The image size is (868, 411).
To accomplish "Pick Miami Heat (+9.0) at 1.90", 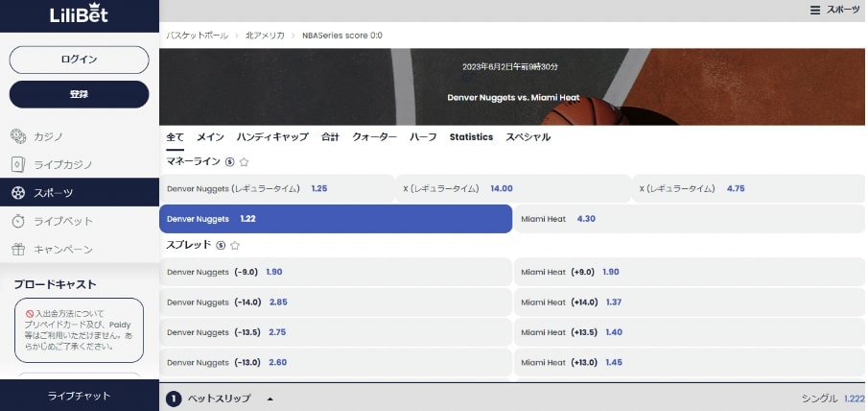I will coord(690,272).
